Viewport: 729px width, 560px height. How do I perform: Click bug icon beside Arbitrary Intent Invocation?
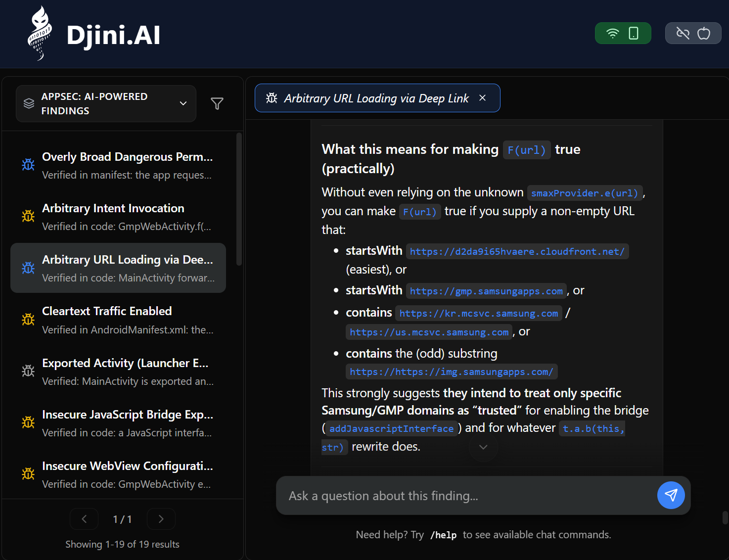coord(28,216)
